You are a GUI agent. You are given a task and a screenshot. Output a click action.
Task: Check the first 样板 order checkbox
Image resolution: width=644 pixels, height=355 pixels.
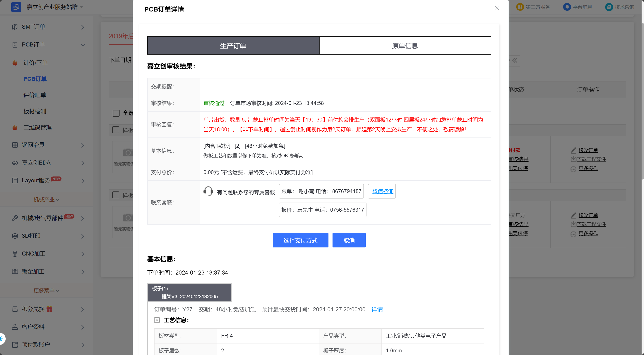[x=116, y=130]
